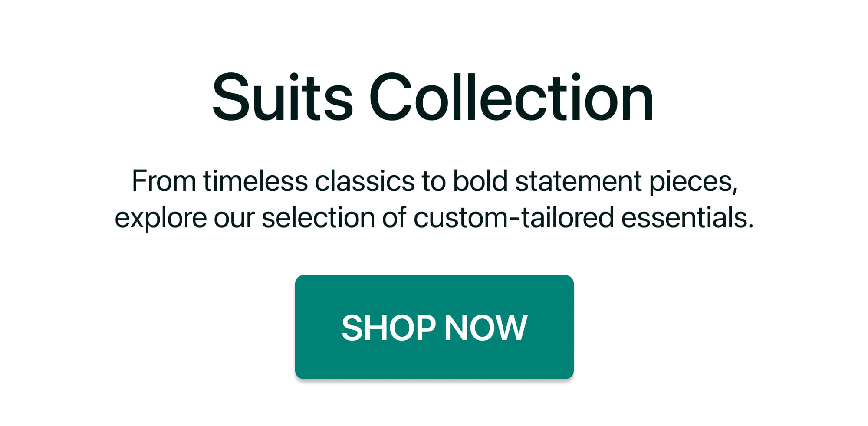Screen dimensions: 868x426
Task: Click the word "custom-tailored" in the description
Action: click(x=513, y=217)
